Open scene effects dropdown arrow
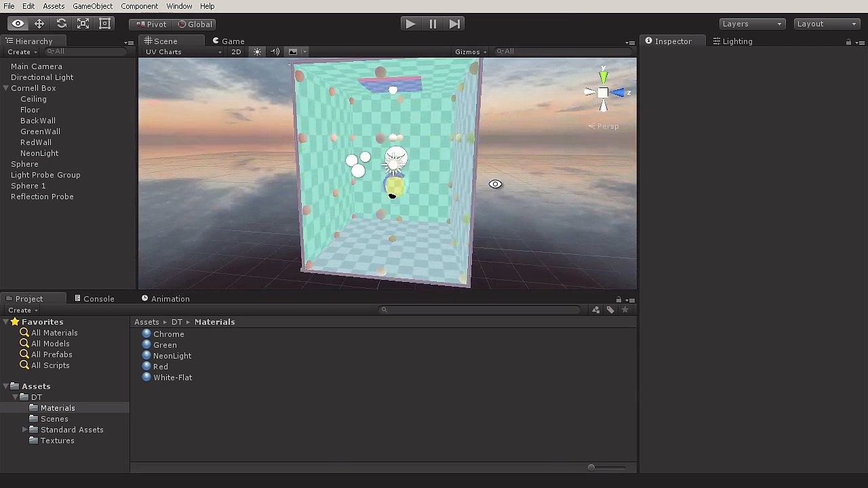 point(304,52)
